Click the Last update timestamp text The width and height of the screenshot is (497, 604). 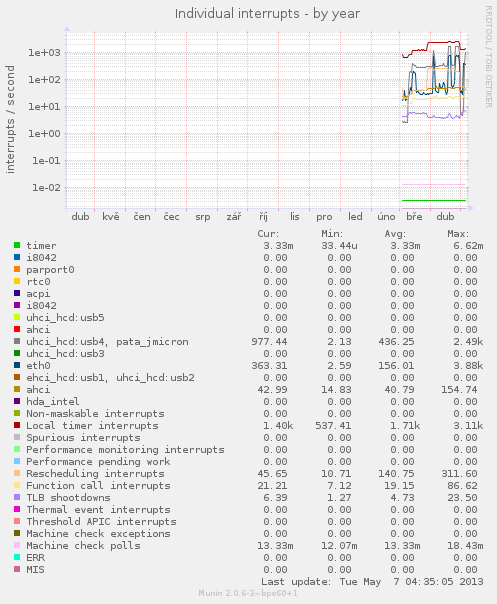[372, 582]
